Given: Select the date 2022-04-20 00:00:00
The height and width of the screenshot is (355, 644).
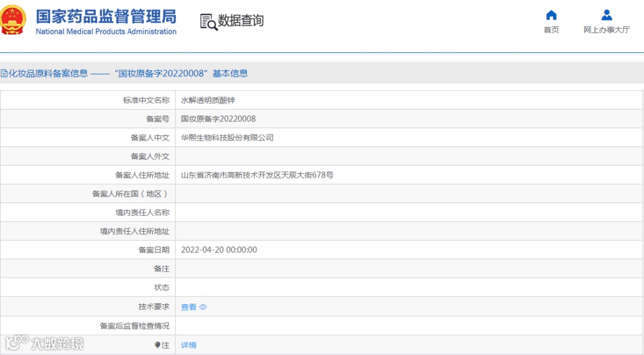Looking at the screenshot, I should [x=219, y=250].
